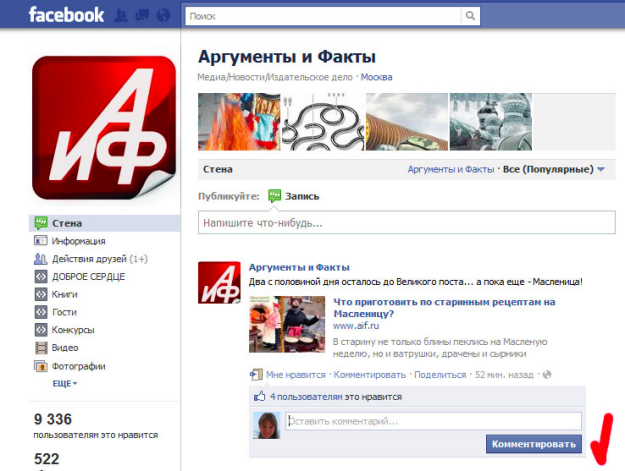The height and width of the screenshot is (471, 625).
Task: Select the Запись post type icon
Action: 275,196
